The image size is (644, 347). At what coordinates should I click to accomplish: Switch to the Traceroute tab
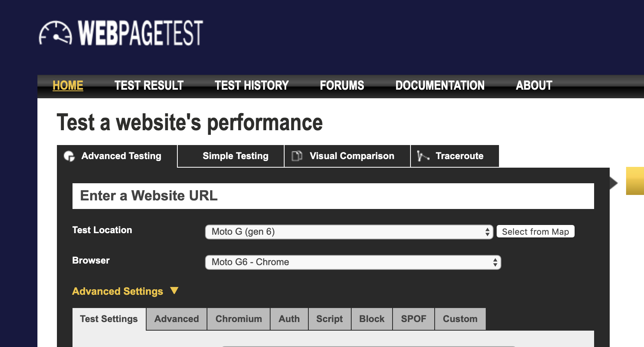[455, 156]
